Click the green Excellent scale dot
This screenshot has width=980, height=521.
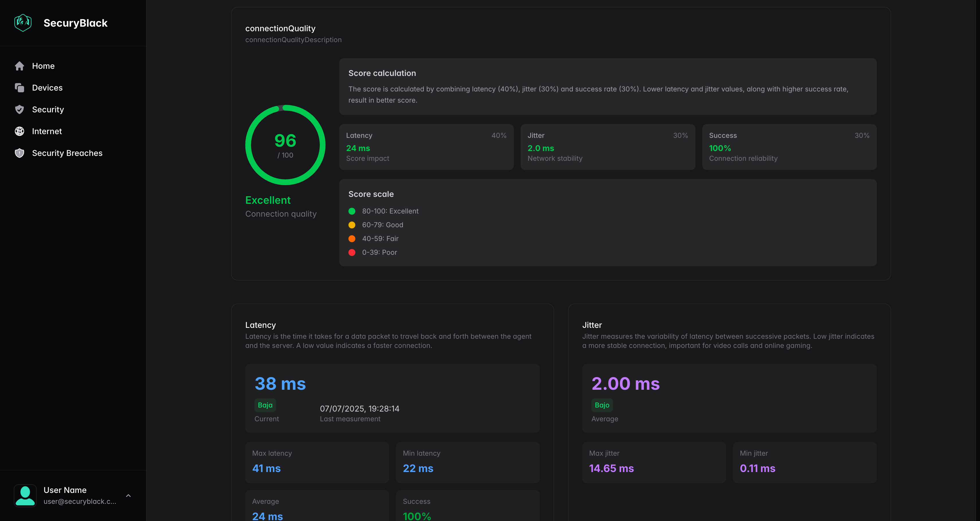point(352,211)
